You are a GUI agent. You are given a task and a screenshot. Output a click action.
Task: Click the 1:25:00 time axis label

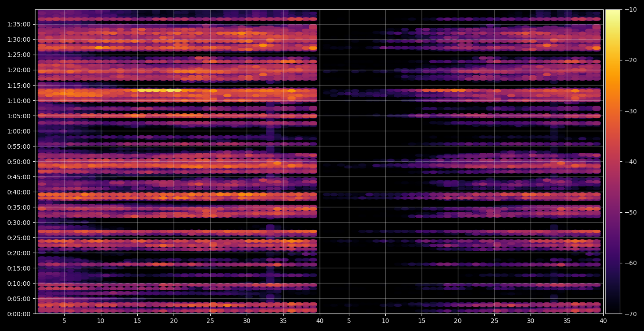19,55
